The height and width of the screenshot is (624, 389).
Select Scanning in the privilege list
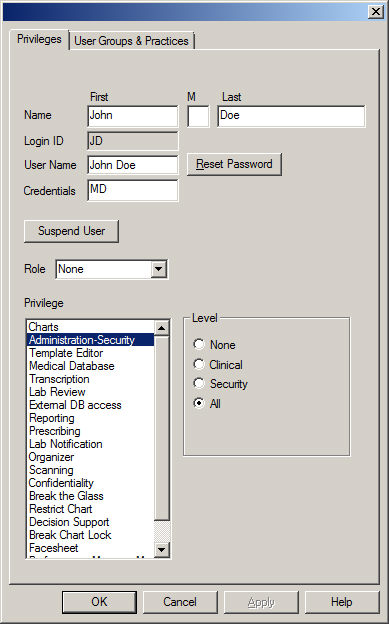pyautogui.click(x=90, y=470)
